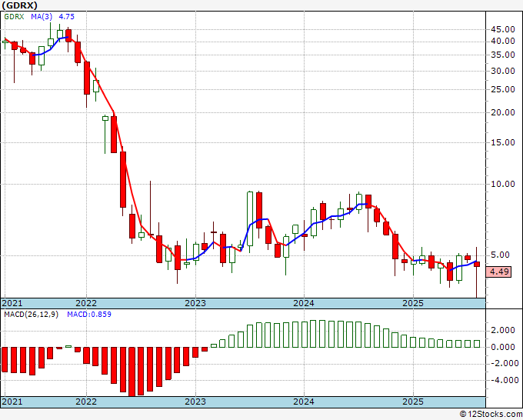This screenshot has height=420, width=523.
Task: Click the (GDRX) chart title
Action: coord(20,5)
